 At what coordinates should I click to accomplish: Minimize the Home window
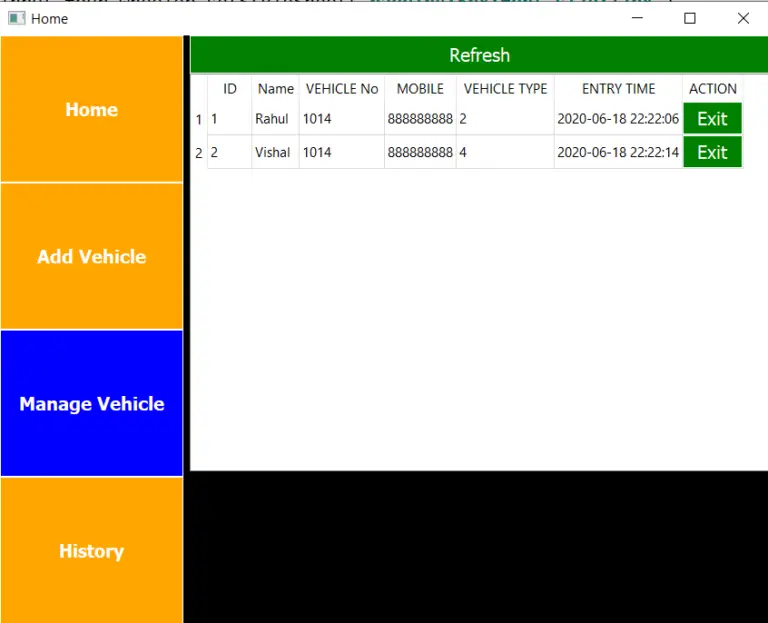[637, 18]
